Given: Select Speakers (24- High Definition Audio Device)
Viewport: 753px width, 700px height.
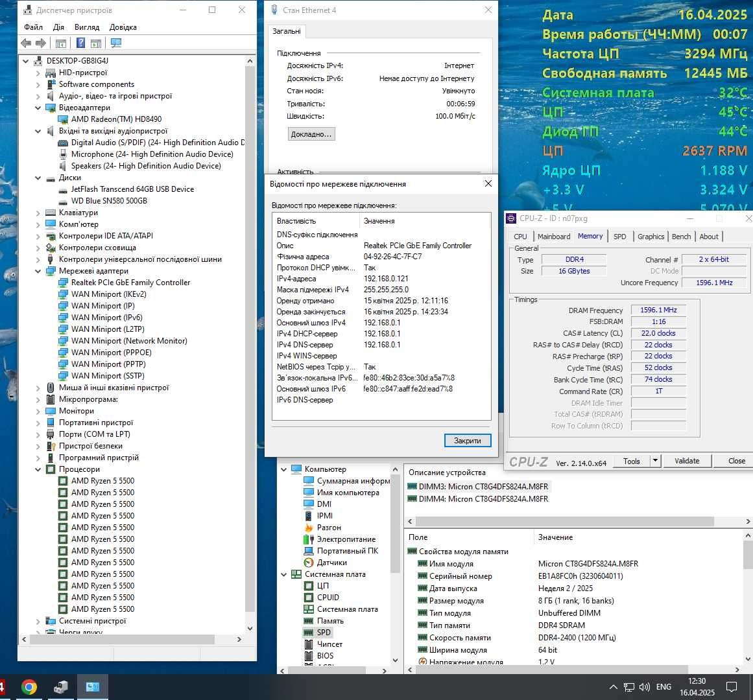Looking at the screenshot, I should 146,165.
